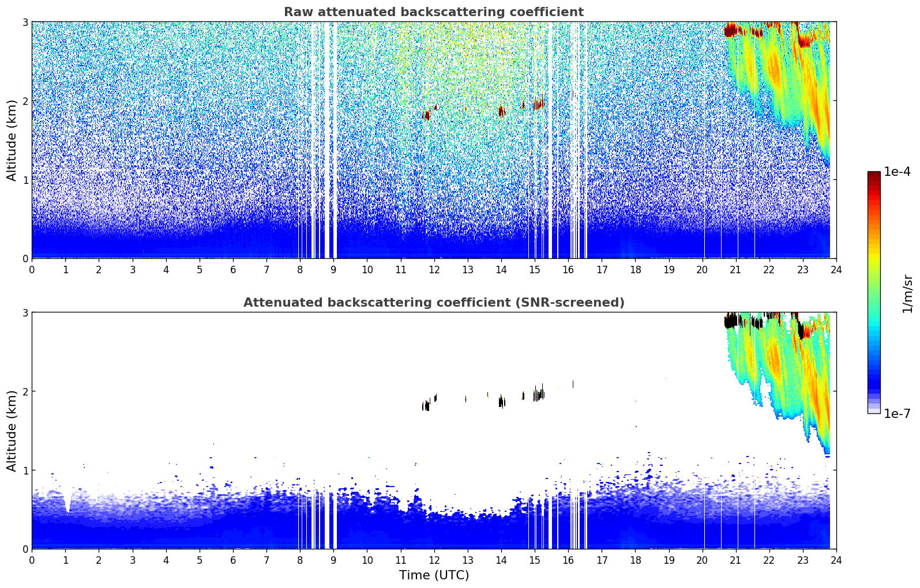This screenshot has width=920, height=588.
Task: Click altitude tick '2' on the raw plot axis
Action: click(25, 101)
